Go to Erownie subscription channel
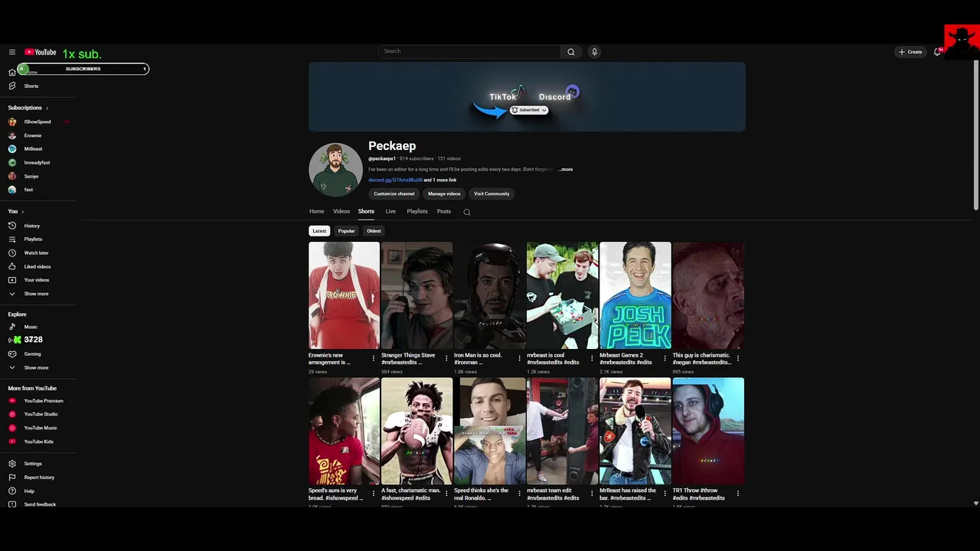980x551 pixels. [x=32, y=135]
